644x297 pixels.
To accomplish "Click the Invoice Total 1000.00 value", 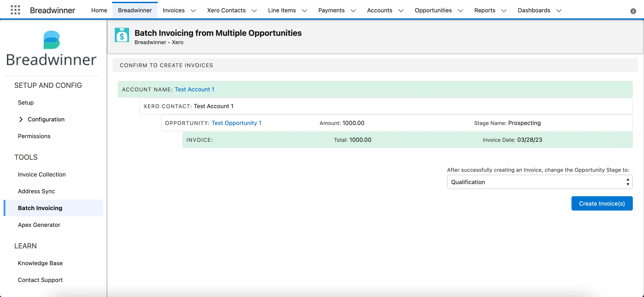I will click(x=360, y=140).
